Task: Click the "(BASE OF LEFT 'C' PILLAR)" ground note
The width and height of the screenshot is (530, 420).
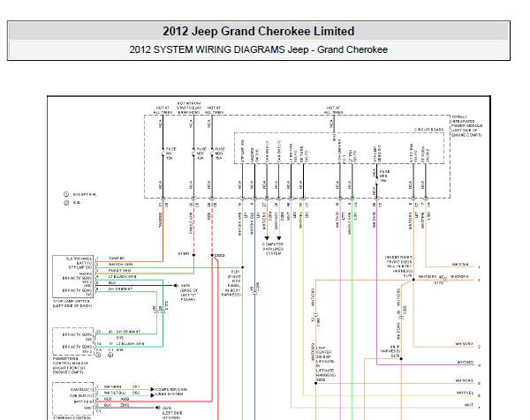Action: tap(189, 295)
